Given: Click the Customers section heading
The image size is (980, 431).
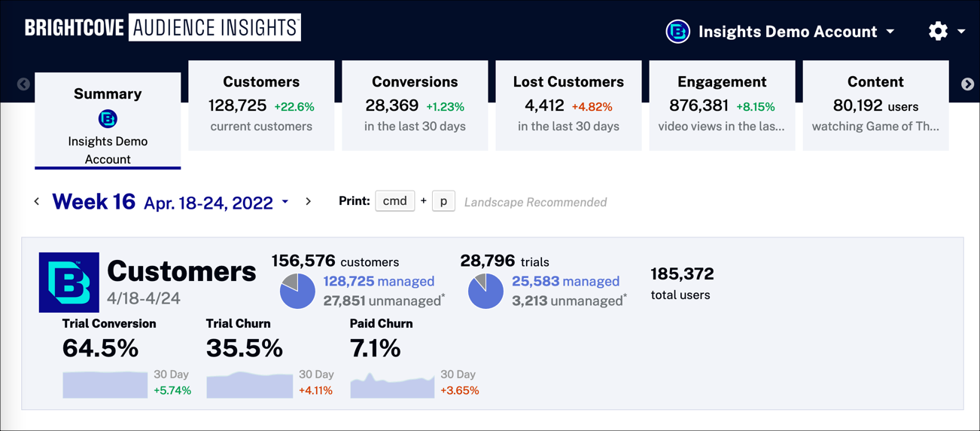Looking at the screenshot, I should [181, 271].
